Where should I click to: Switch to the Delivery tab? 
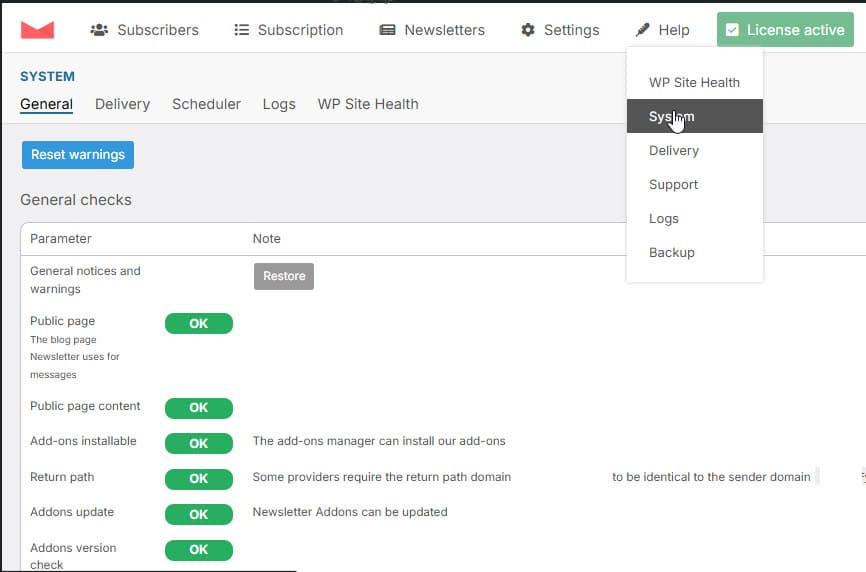(x=122, y=104)
